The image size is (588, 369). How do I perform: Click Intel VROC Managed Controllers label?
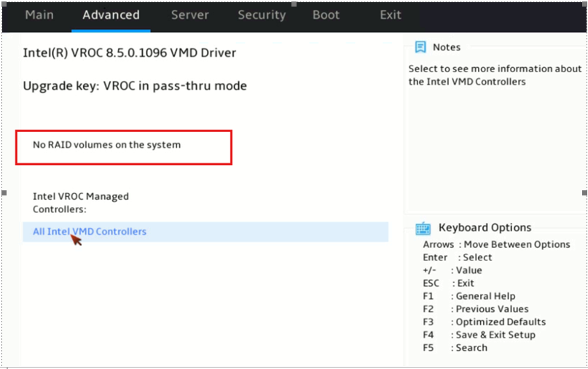click(81, 203)
